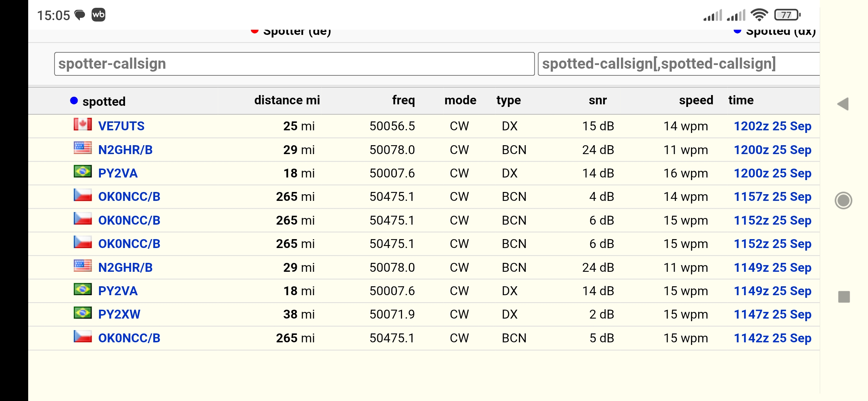Tap the Czech flag on the 1157z row
868x401 pixels.
point(82,195)
